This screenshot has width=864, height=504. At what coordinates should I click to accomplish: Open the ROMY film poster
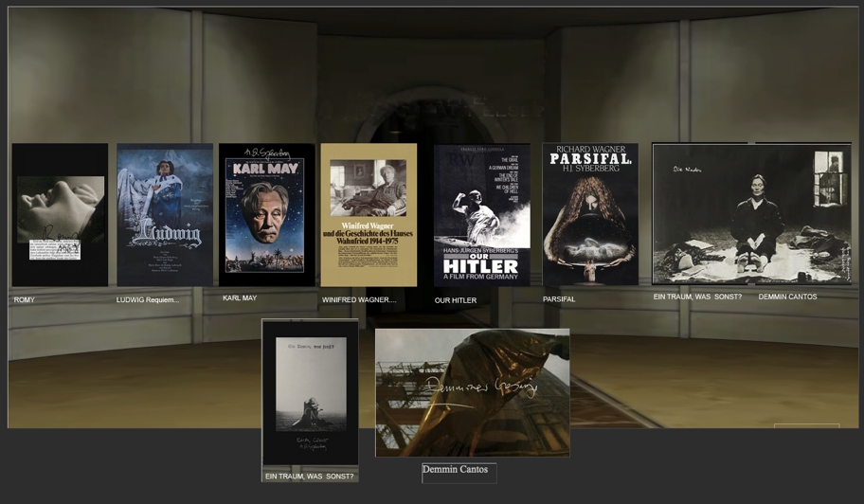[x=60, y=215]
